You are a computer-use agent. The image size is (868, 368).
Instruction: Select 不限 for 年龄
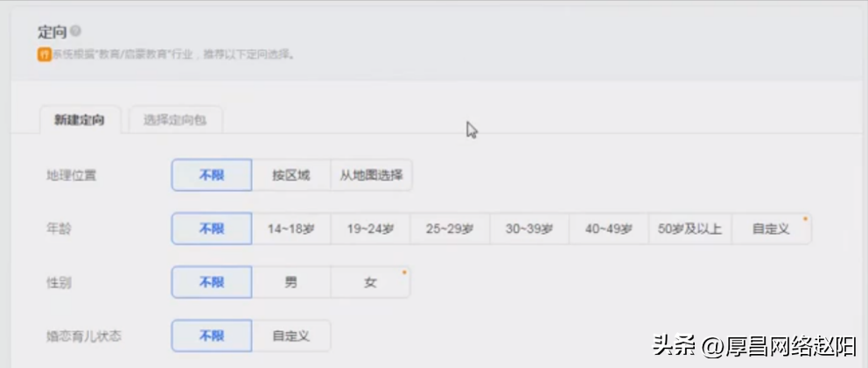point(212,229)
